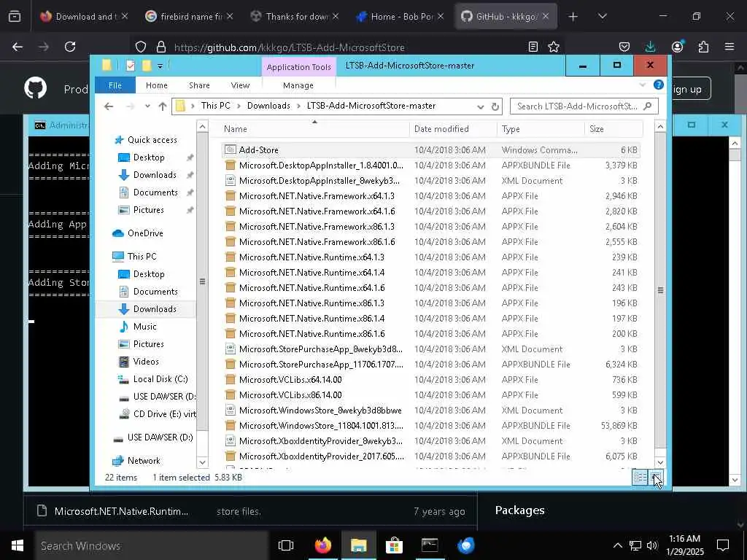747x560 pixels.
Task: Open Quick Access Toolbar customize dropdown
Action: pos(160,66)
